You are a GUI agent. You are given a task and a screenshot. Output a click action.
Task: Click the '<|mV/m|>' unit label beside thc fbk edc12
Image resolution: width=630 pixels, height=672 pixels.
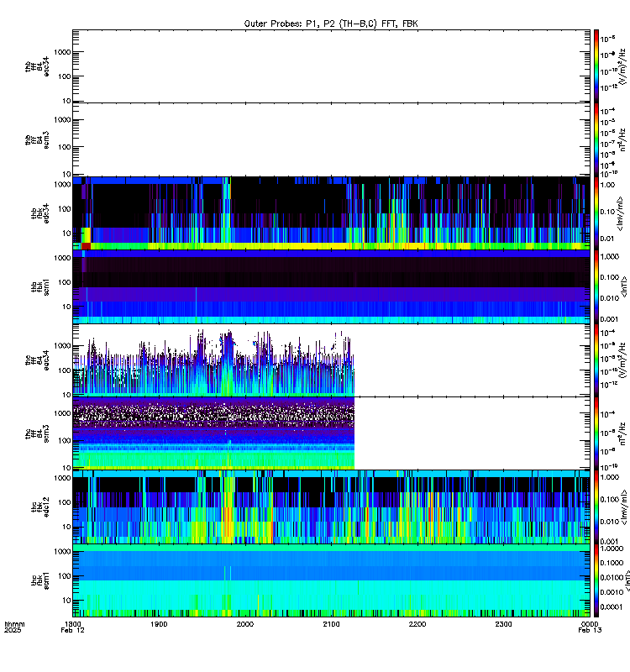[624, 507]
